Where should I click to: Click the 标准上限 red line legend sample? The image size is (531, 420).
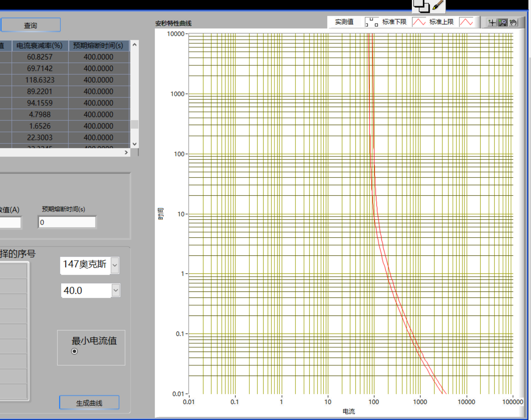point(466,22)
